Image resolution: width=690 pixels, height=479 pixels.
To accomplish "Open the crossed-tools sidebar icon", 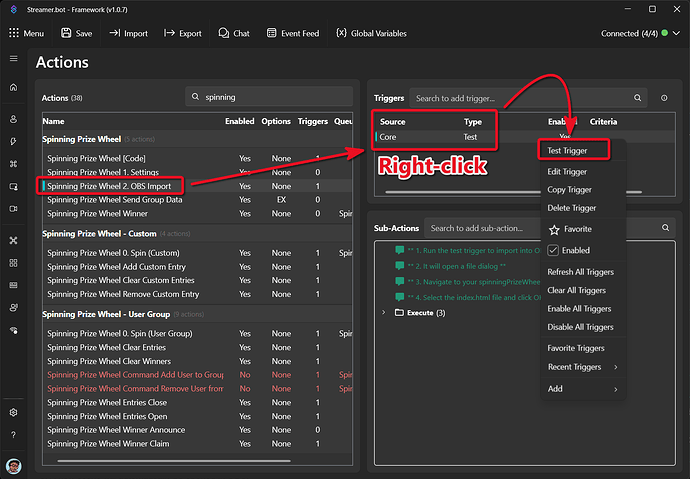I will point(14,240).
